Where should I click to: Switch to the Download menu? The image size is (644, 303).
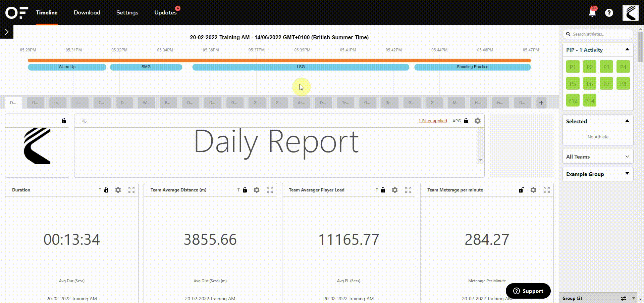click(x=87, y=12)
